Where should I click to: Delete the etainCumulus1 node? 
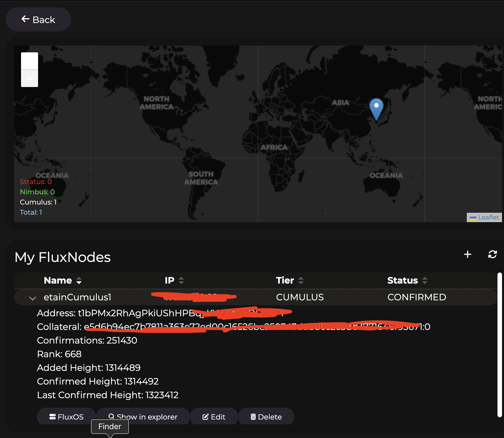pyautogui.click(x=266, y=417)
